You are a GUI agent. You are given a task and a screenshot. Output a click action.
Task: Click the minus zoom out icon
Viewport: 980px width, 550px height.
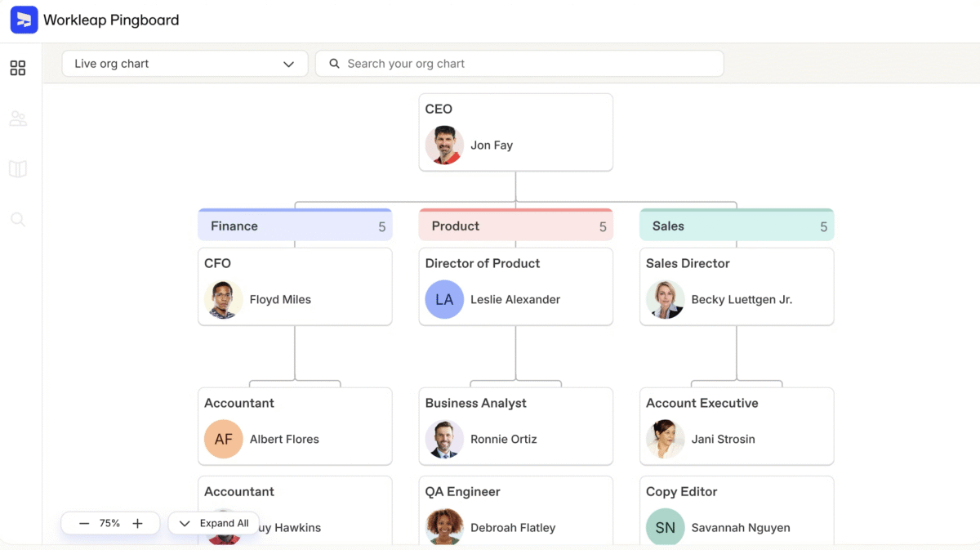pos(84,523)
